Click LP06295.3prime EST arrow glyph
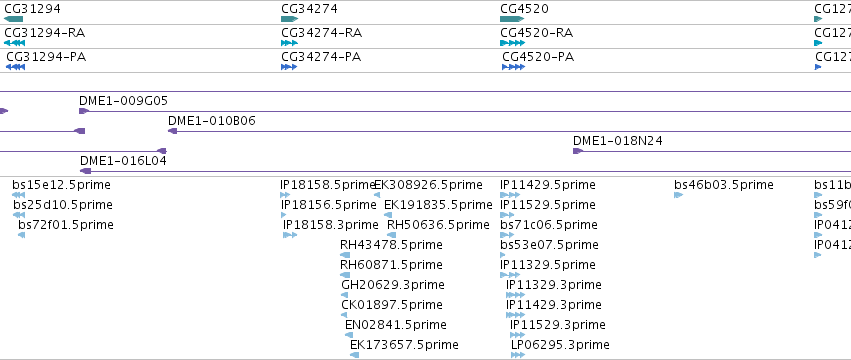This screenshot has width=851, height=360. pyautogui.click(x=518, y=355)
